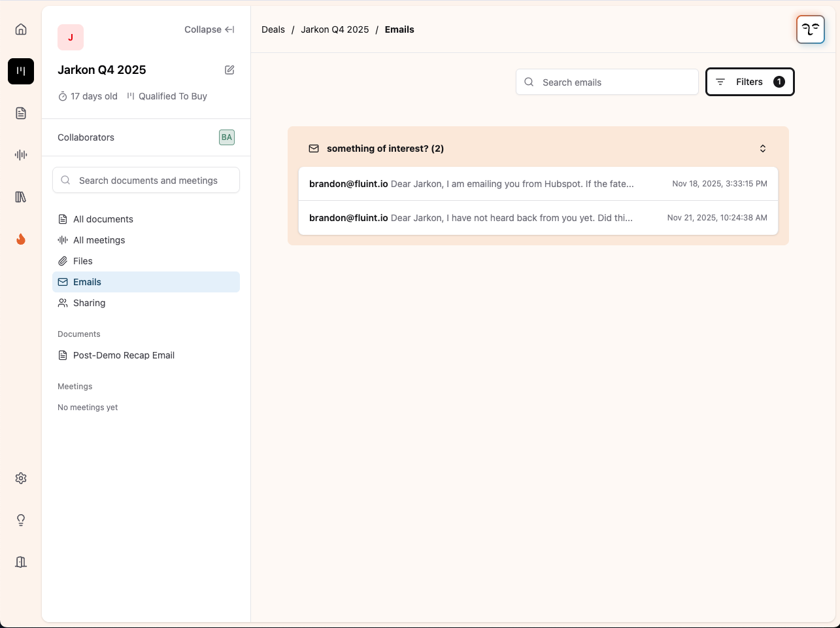Toggle the Filters panel showing one active filter
The height and width of the screenshot is (628, 840).
coord(749,81)
